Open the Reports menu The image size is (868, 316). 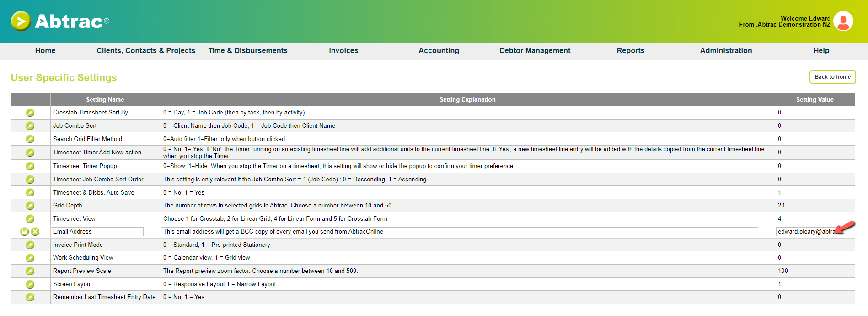[x=631, y=51]
